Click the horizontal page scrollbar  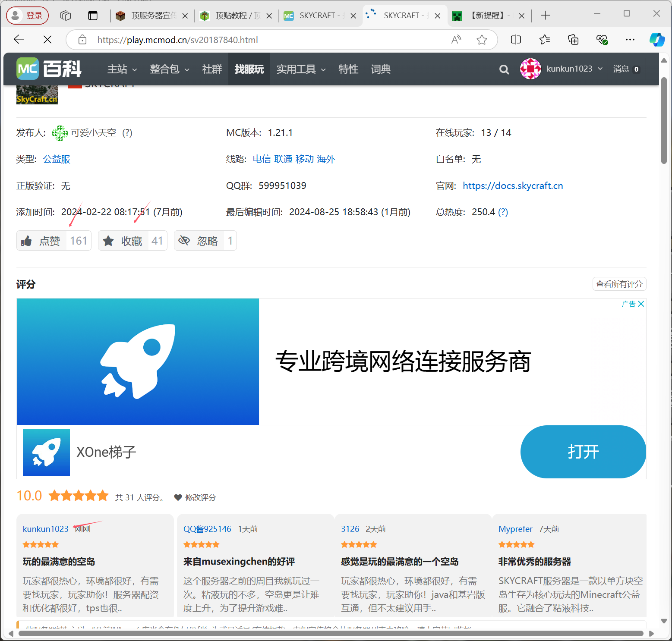tap(331, 633)
